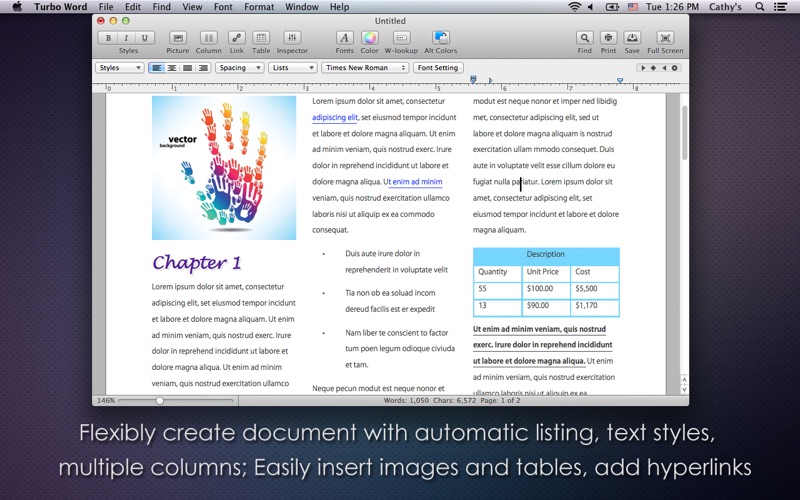
Task: Click the Print toolbar icon
Action: pos(608,38)
